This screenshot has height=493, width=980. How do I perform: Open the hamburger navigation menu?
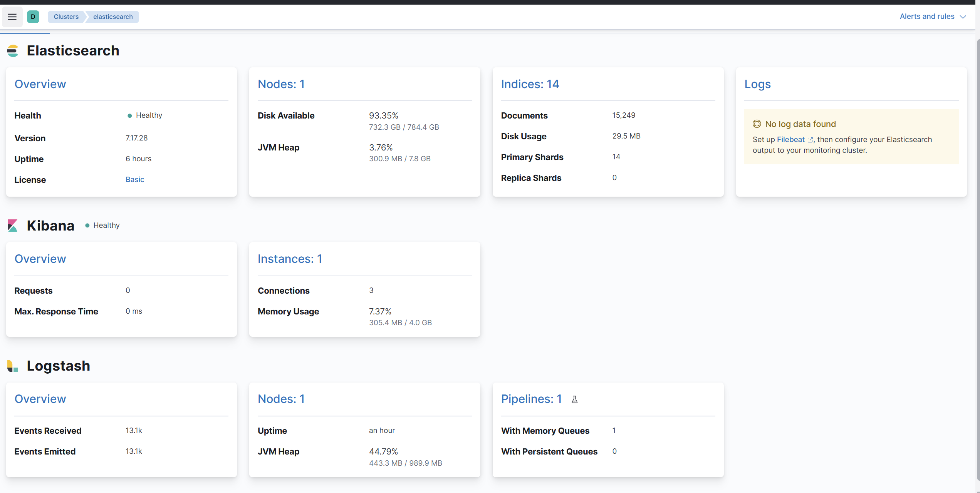coord(12,17)
